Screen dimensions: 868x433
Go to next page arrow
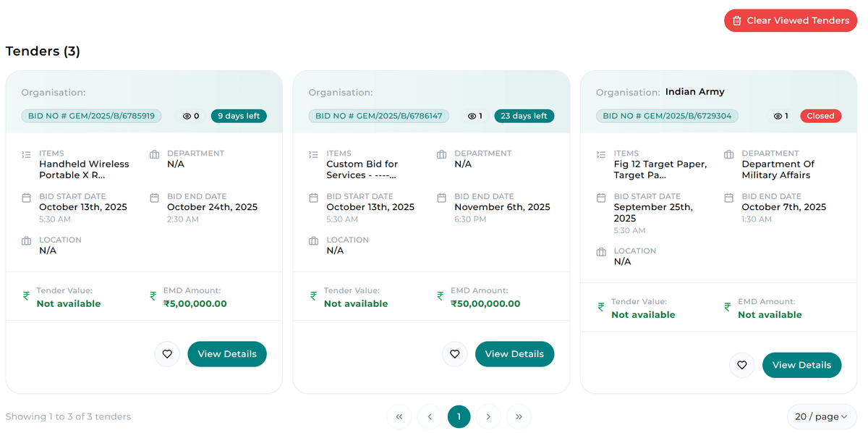pos(488,416)
